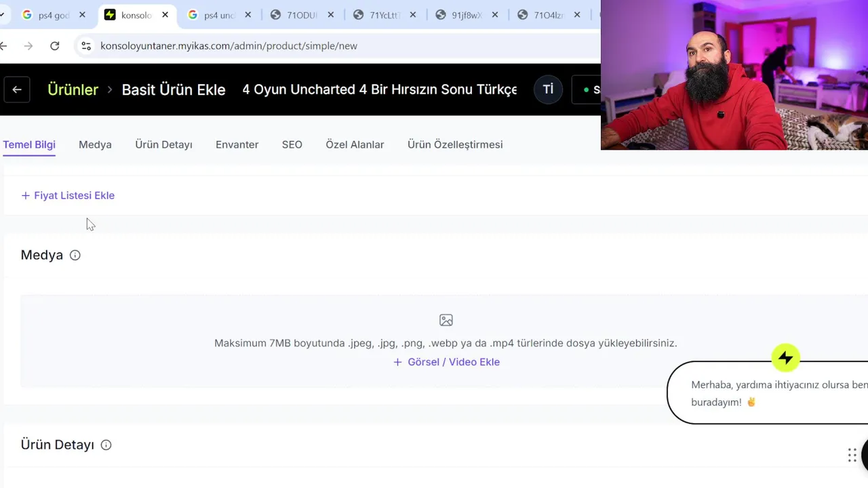The height and width of the screenshot is (488, 868).
Task: Click the admin back arrow button beside Ürünler
Action: 17,89
